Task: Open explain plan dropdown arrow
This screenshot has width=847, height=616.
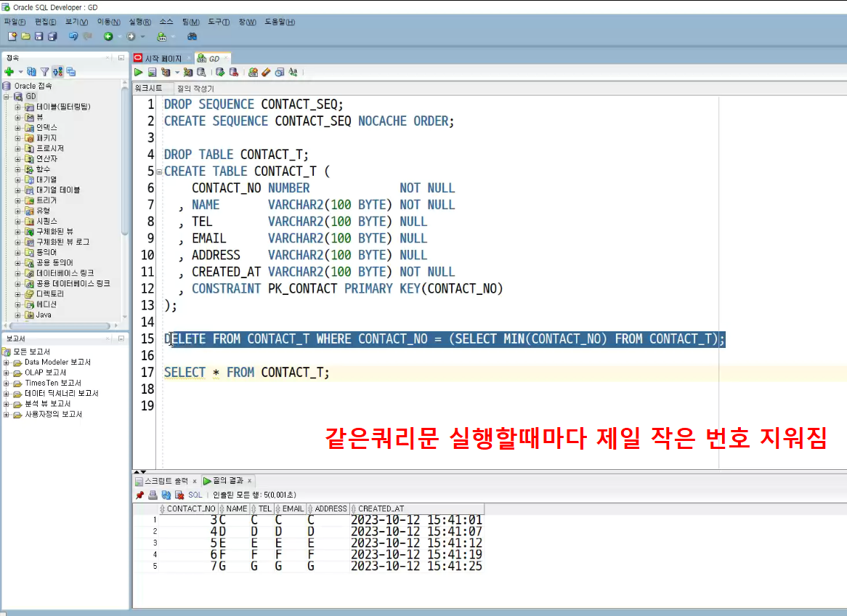Action: 177,72
